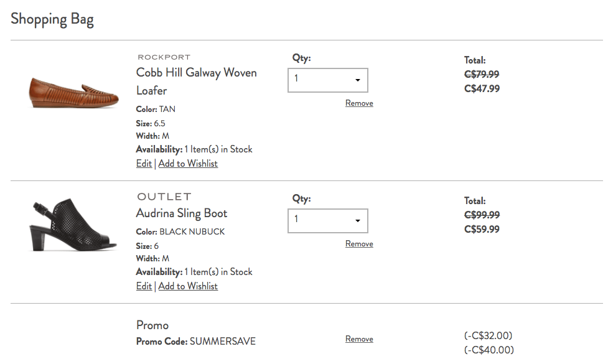
Task: Click the Rockport brand logo
Action: (x=164, y=57)
